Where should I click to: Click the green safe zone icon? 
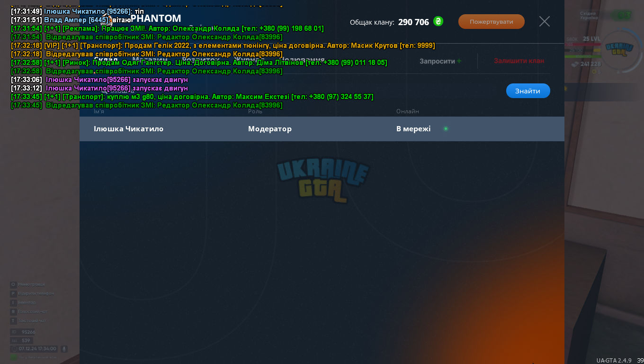point(14,357)
